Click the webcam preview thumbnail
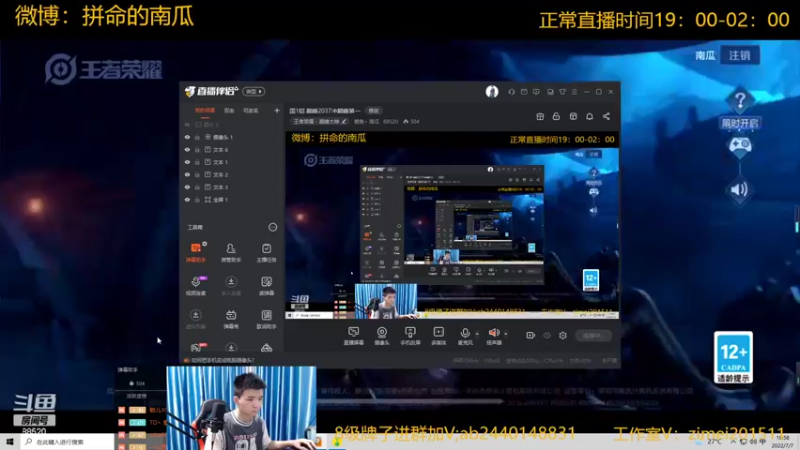 [241, 408]
